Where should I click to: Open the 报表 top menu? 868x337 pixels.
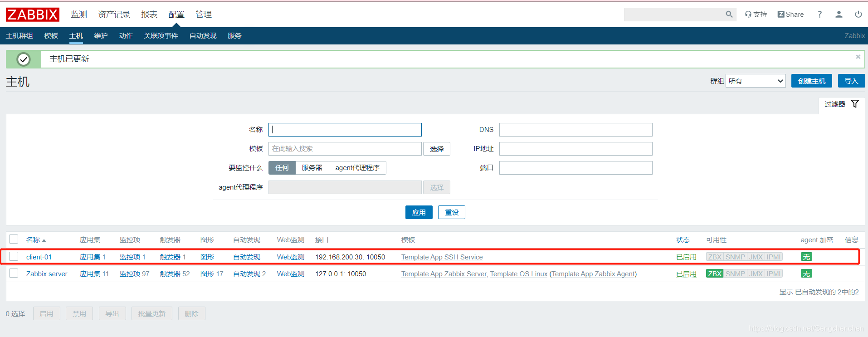click(149, 15)
